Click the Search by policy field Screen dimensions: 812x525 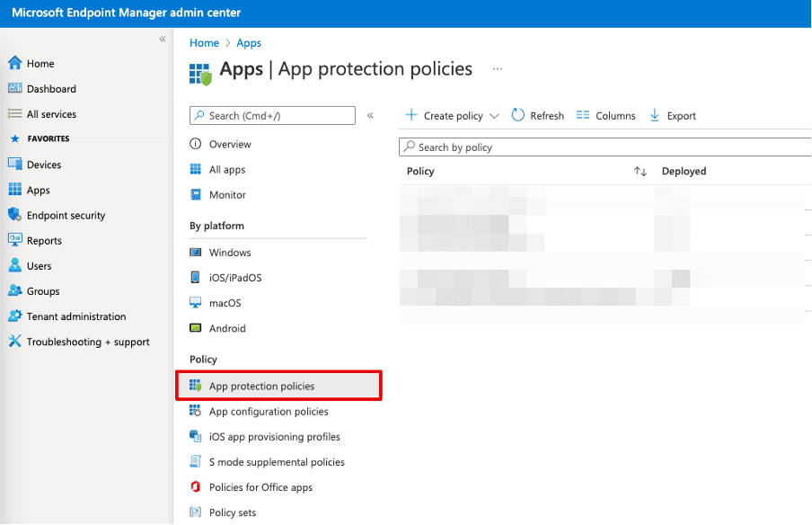tap(602, 147)
